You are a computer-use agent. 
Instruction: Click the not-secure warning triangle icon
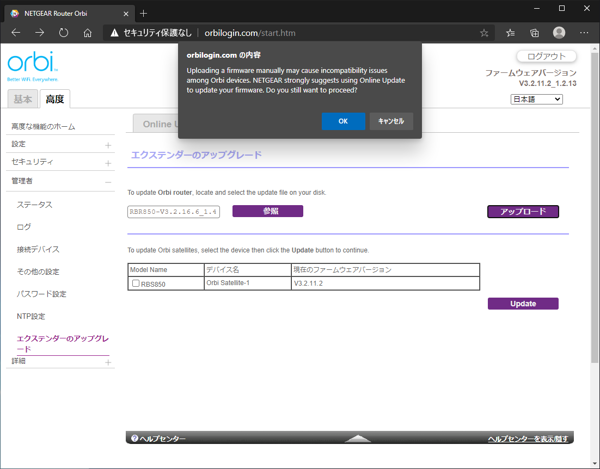coord(114,33)
